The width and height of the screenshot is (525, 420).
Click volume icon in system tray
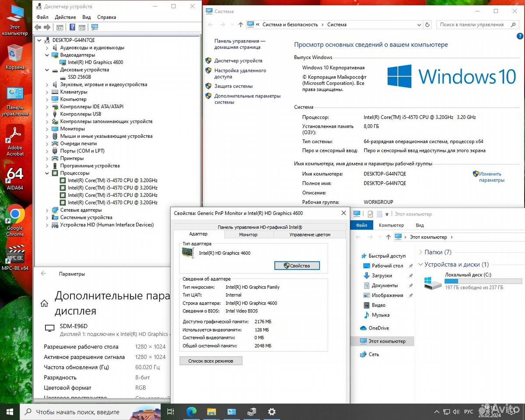pyautogui.click(x=456, y=412)
